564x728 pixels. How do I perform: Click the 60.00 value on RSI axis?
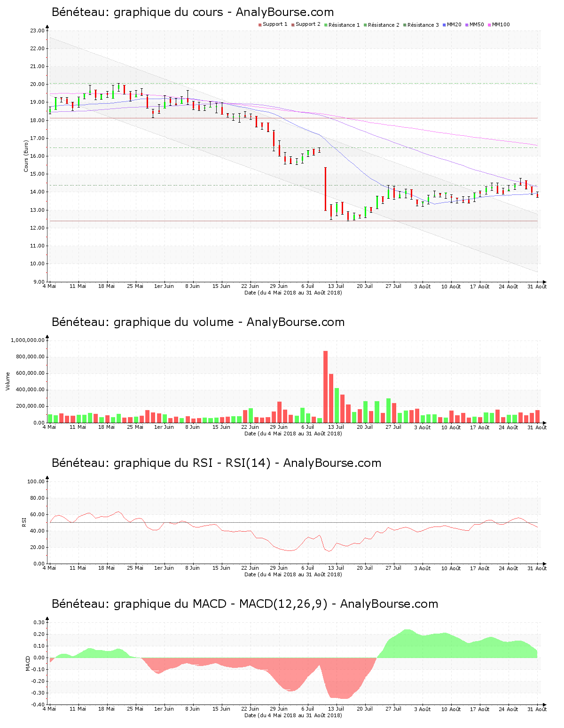pyautogui.click(x=37, y=514)
